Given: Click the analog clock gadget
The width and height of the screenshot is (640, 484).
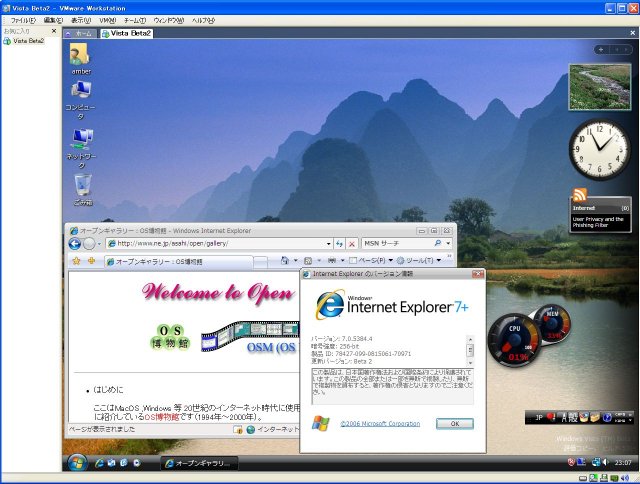Looking at the screenshot, I should [599, 149].
